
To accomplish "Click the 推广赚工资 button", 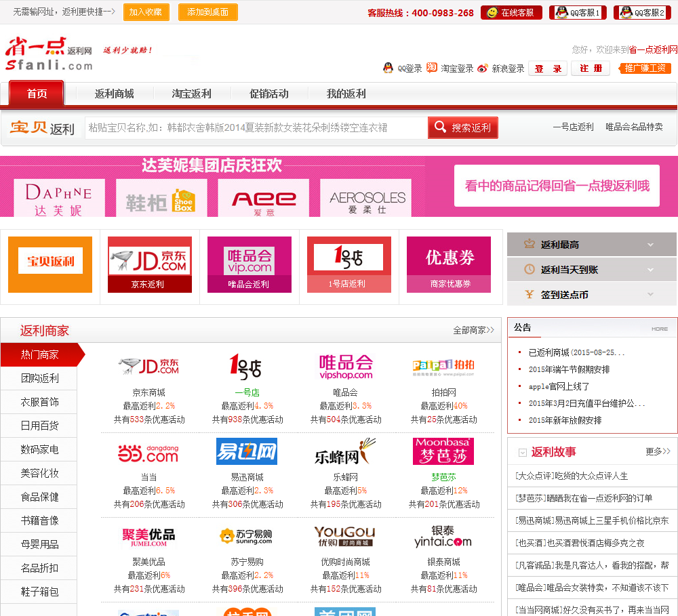I will click(x=645, y=68).
